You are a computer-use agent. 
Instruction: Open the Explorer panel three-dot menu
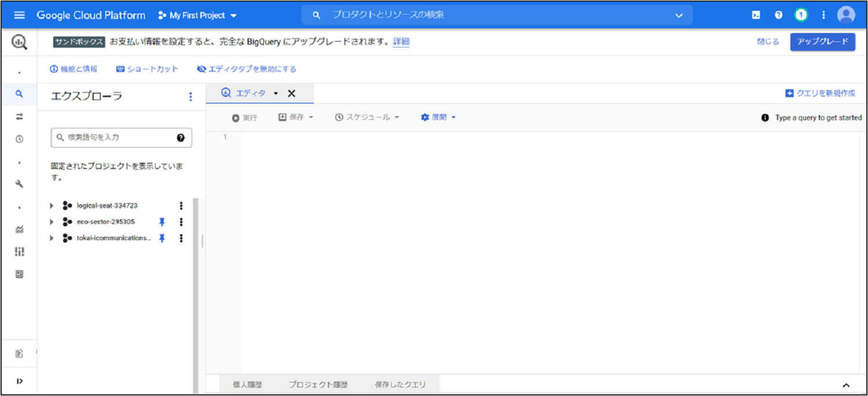tap(191, 97)
